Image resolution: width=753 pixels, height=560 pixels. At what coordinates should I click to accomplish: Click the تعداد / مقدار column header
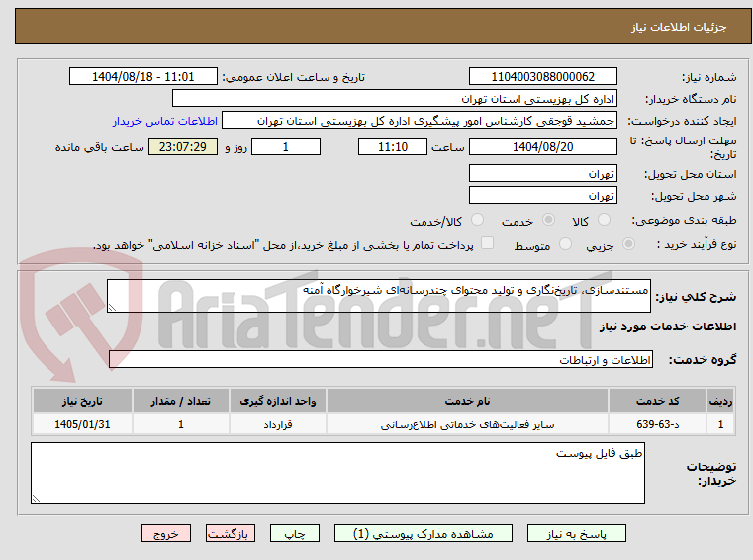(180, 401)
